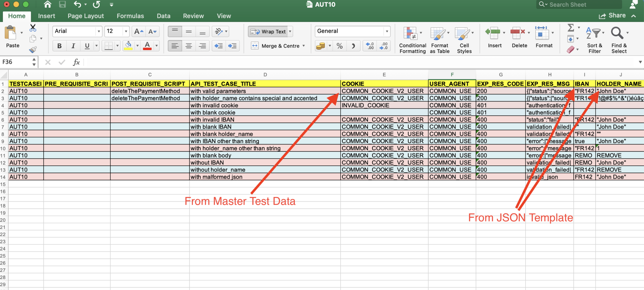644x290 pixels.
Task: Click the Find & Select magnifier icon
Action: [617, 33]
